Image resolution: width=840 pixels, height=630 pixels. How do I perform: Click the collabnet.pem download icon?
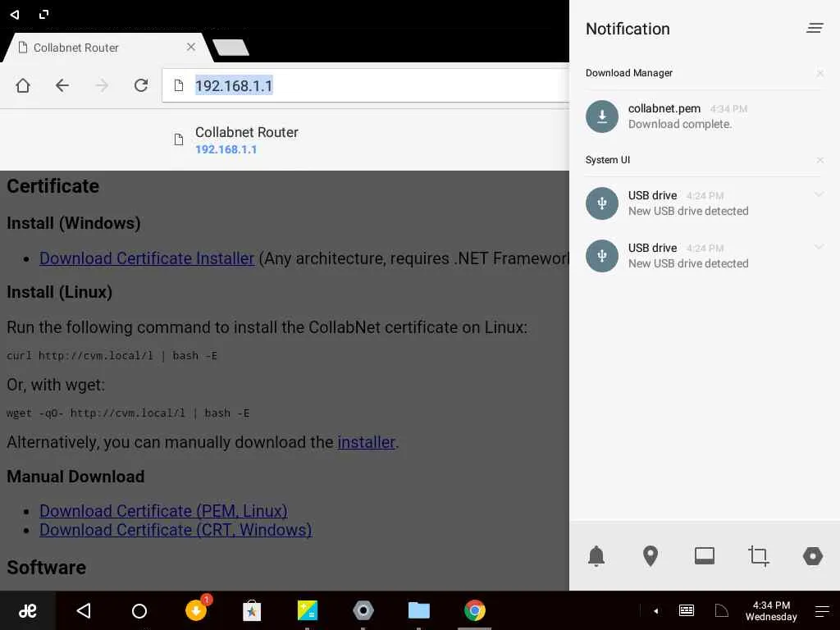click(601, 116)
